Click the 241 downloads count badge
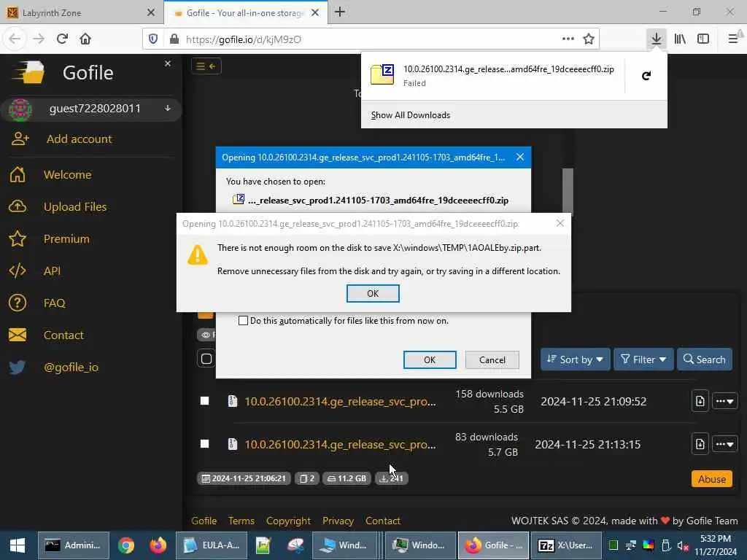Screen dimensions: 747x560 click(x=391, y=478)
